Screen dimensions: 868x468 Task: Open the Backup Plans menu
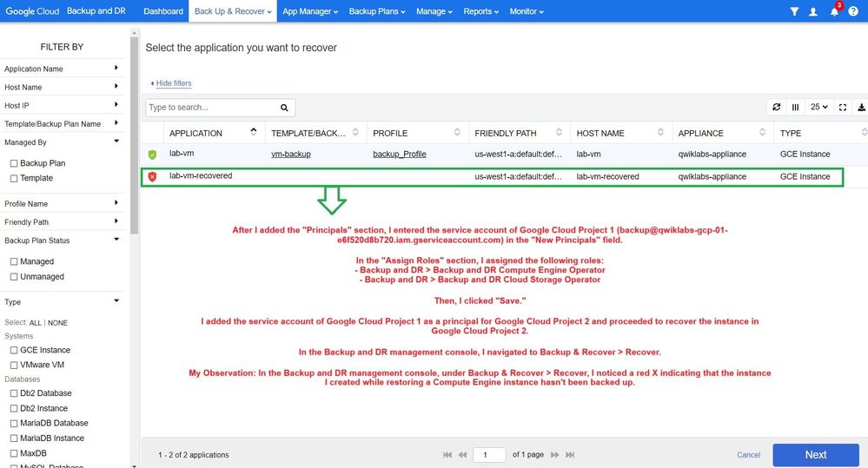[x=377, y=11]
